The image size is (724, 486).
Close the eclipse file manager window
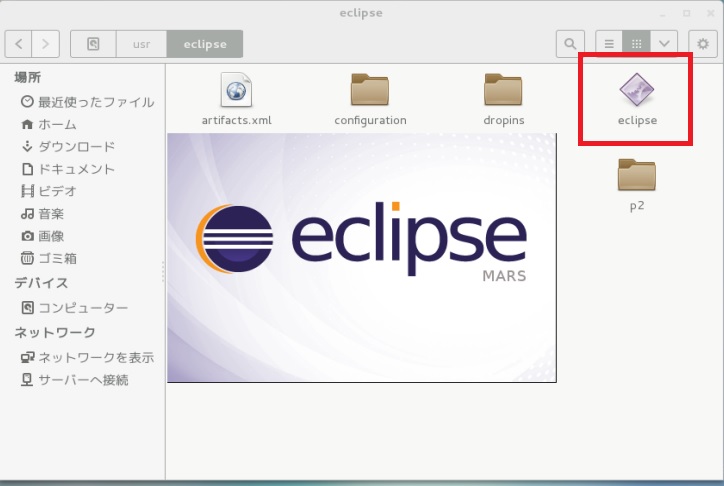click(711, 13)
